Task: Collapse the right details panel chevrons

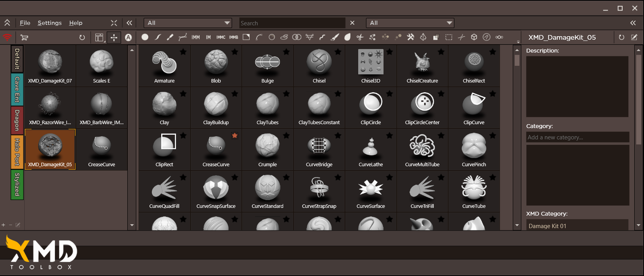Action: pos(633,23)
